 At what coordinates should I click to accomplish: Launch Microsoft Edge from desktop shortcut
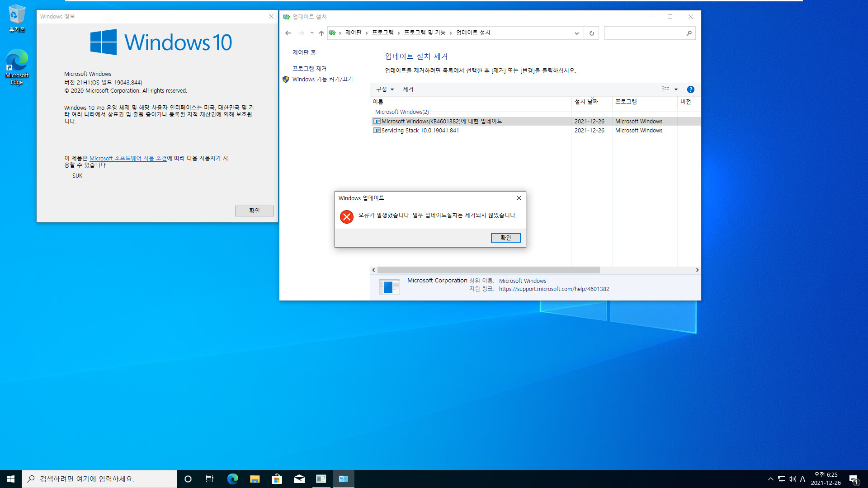(x=17, y=67)
